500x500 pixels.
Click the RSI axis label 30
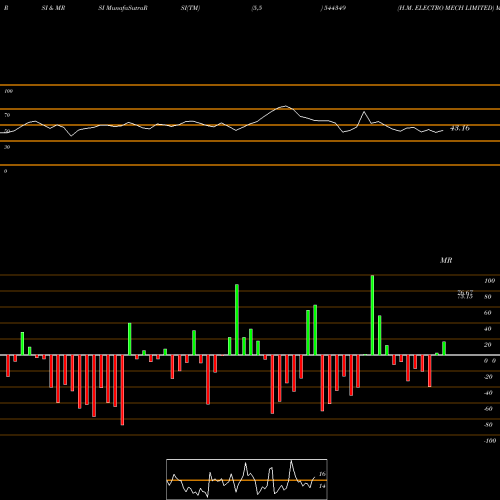[7, 147]
